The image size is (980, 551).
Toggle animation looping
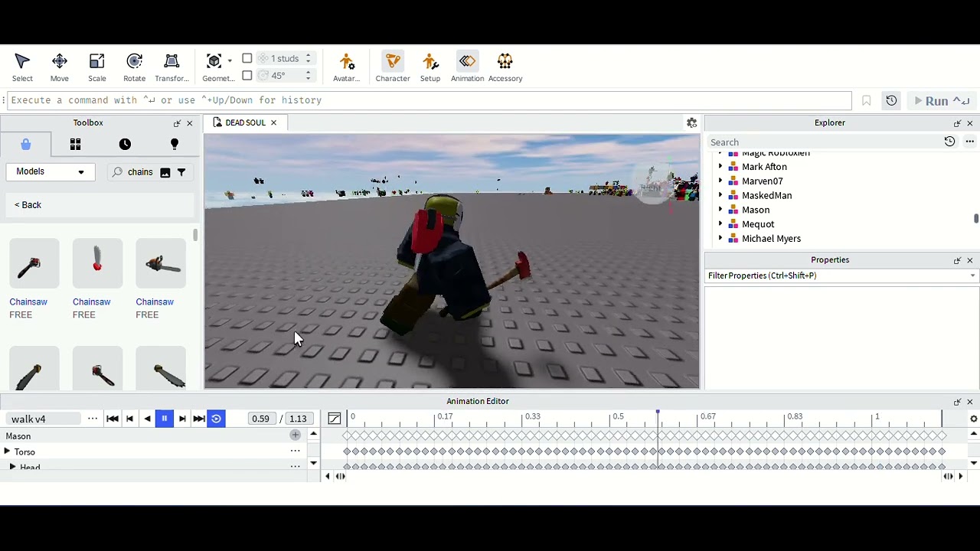[x=216, y=419]
